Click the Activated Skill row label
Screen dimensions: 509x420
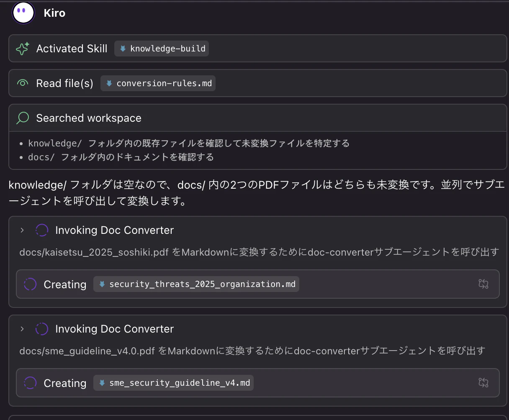coord(72,49)
